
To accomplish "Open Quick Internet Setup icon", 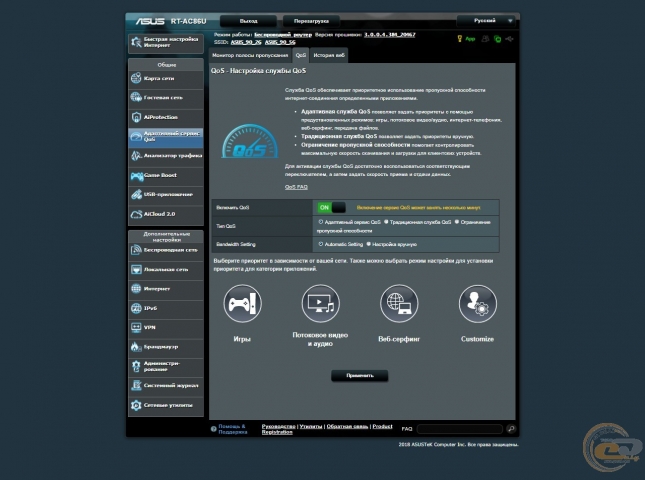I will click(136, 42).
